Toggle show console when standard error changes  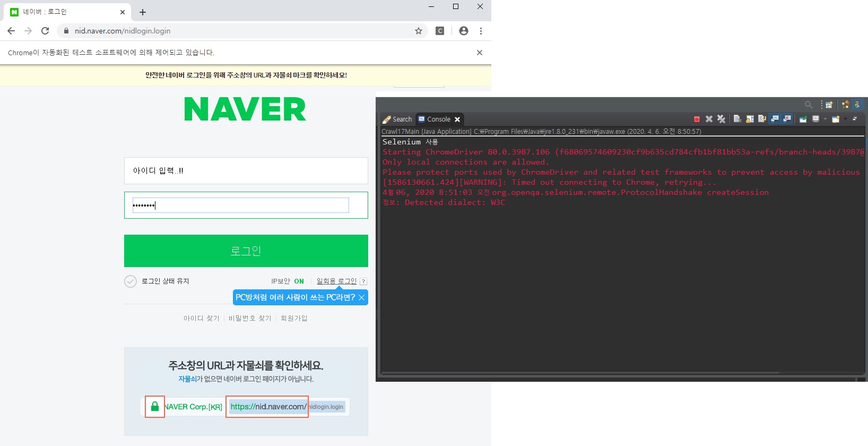787,119
